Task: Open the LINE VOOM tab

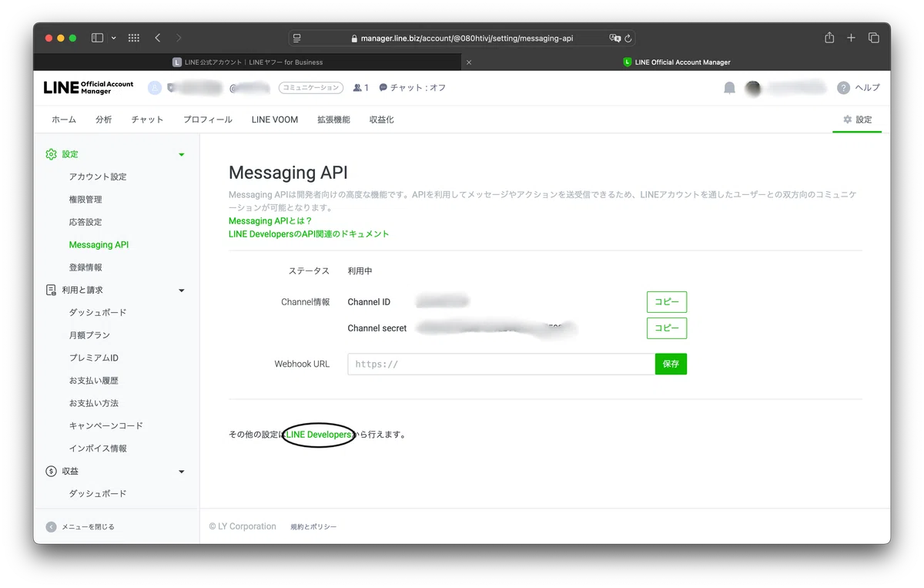Action: (x=275, y=119)
